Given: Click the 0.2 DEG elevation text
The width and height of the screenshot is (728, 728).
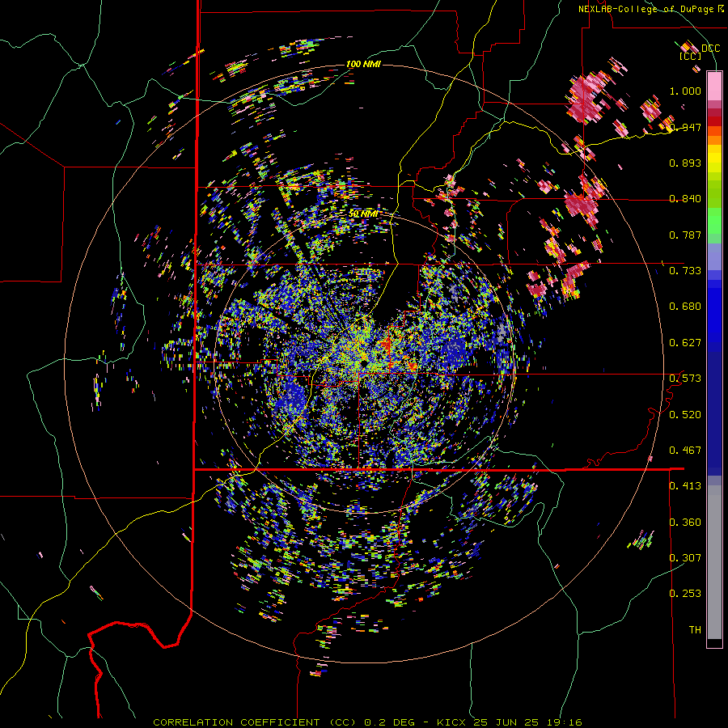Looking at the screenshot, I should [390, 722].
